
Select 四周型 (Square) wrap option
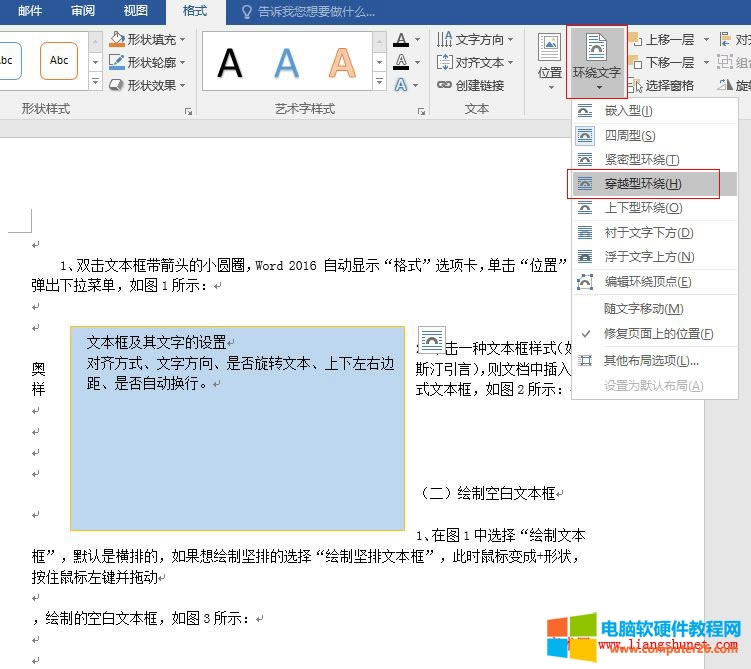630,135
